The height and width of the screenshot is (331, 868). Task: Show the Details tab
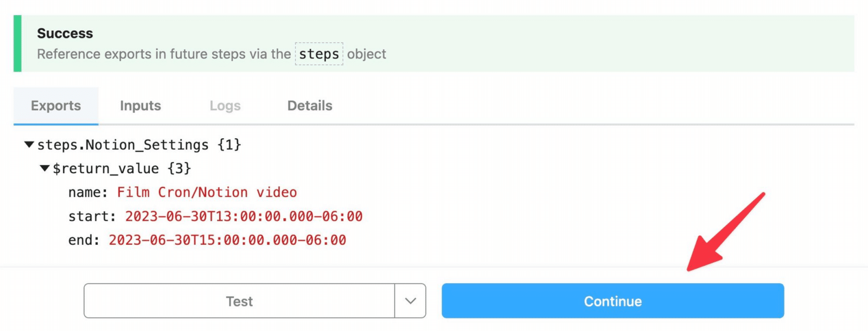[310, 106]
